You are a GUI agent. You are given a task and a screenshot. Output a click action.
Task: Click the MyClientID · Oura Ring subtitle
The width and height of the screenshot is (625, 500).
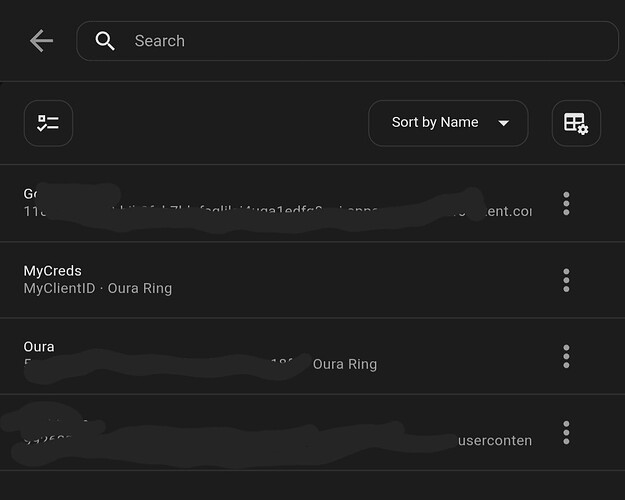(98, 289)
